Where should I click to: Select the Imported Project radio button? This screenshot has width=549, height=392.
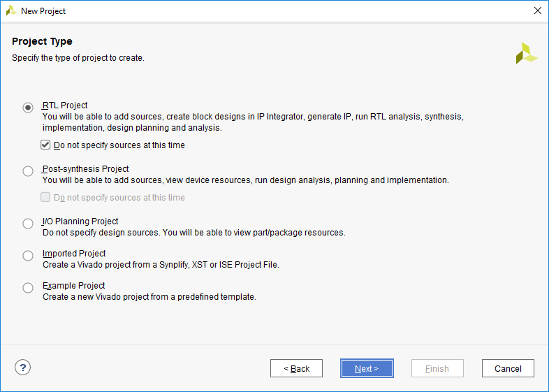pyautogui.click(x=28, y=256)
